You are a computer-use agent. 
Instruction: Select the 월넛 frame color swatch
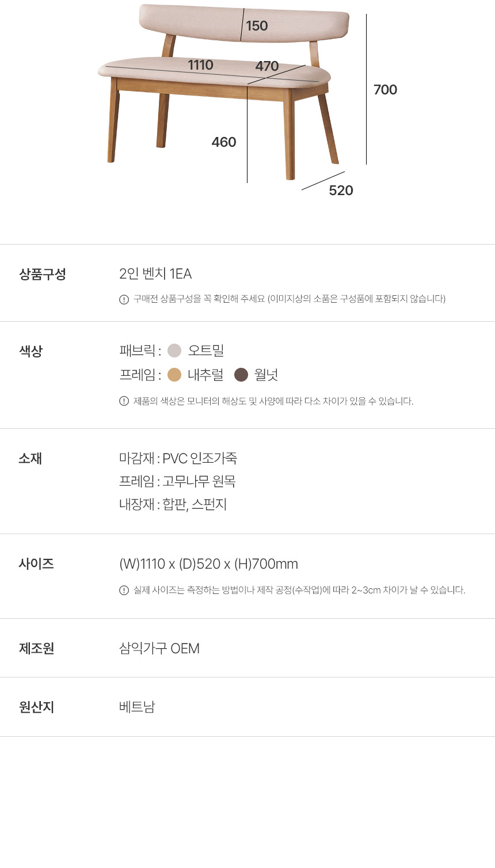click(x=241, y=375)
